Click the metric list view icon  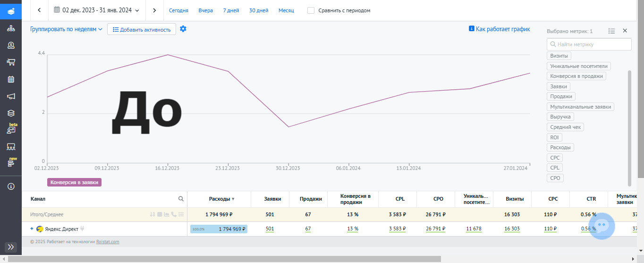click(611, 31)
